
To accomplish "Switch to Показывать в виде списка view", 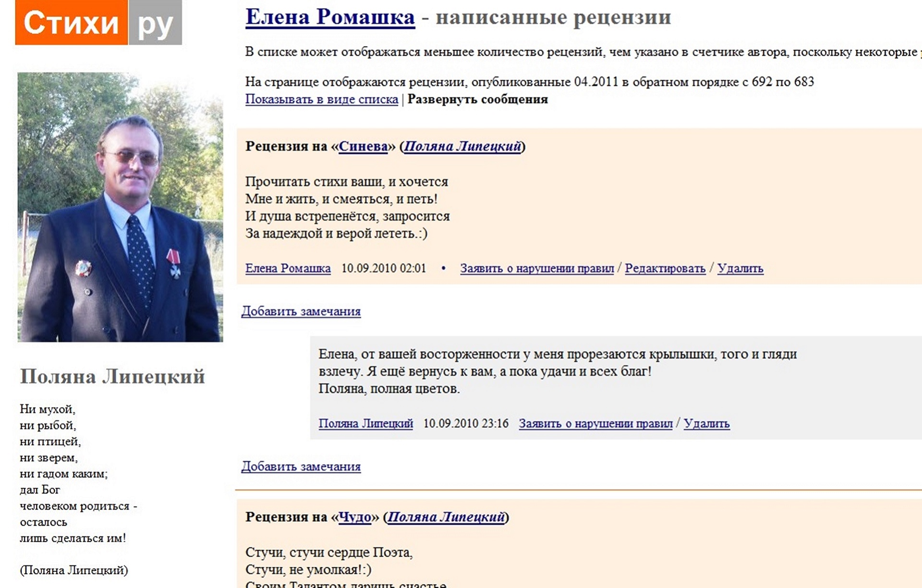I will point(322,99).
